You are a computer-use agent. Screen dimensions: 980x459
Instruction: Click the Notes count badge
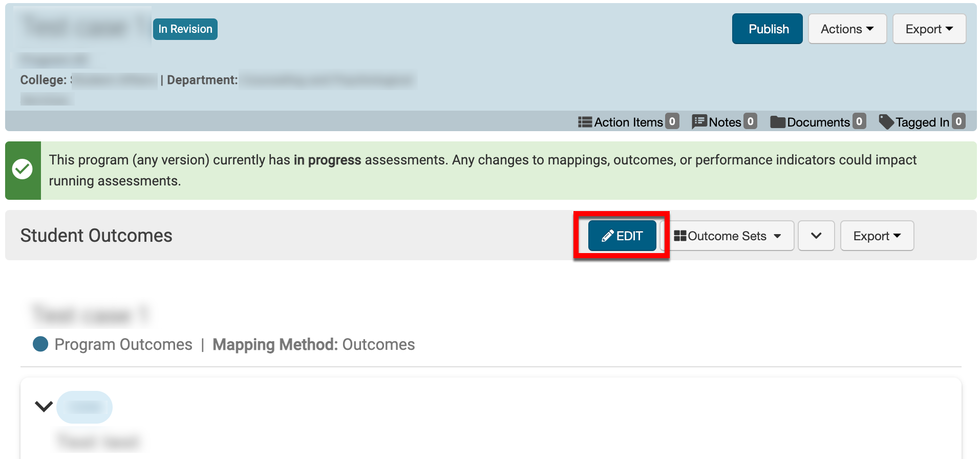(x=750, y=121)
